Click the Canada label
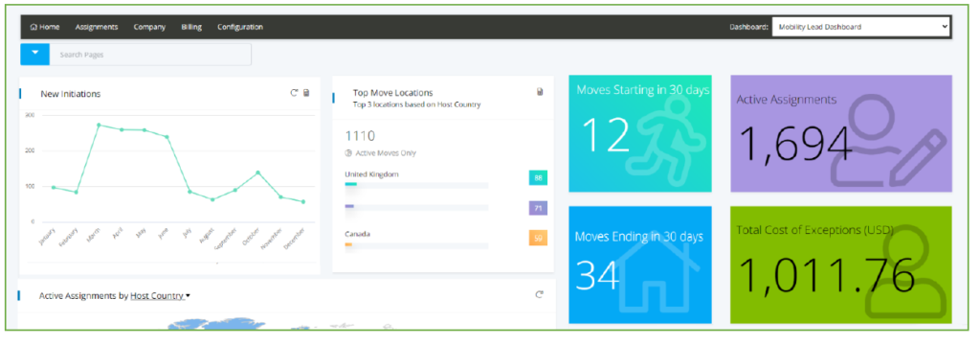Viewport: 980px width, 345px height. (x=357, y=234)
